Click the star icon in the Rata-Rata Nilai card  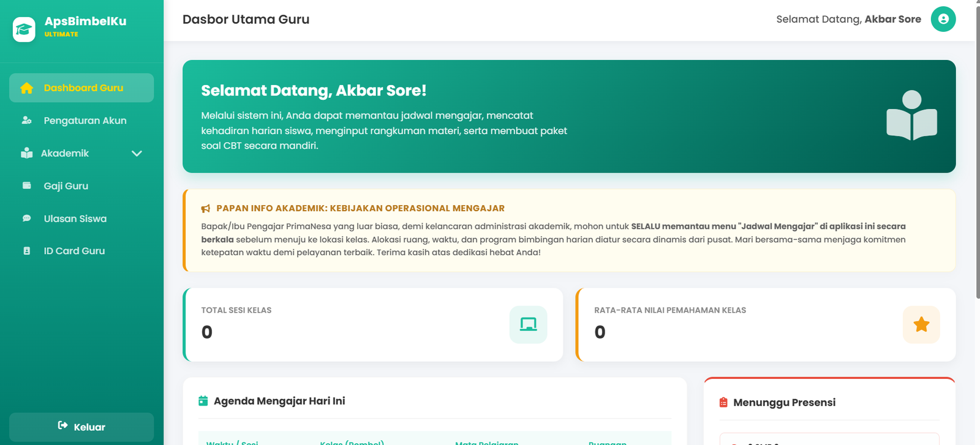tap(921, 324)
